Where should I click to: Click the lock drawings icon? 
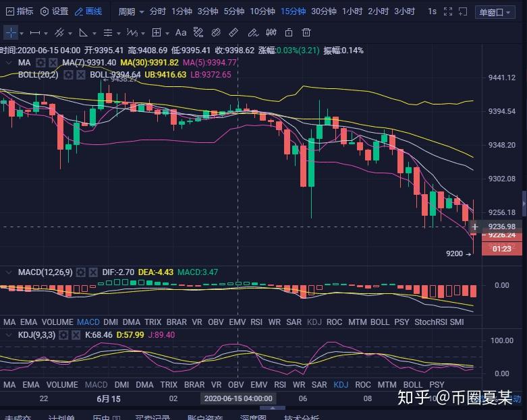click(x=289, y=32)
